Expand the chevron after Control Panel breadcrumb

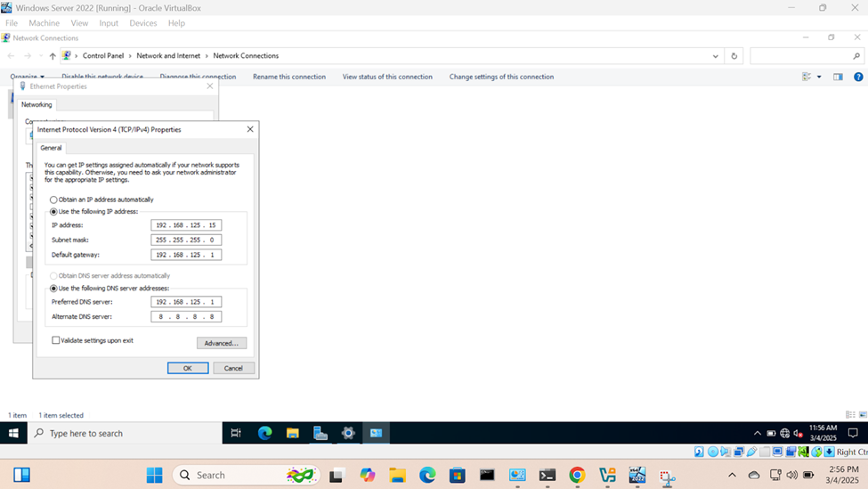(x=131, y=56)
